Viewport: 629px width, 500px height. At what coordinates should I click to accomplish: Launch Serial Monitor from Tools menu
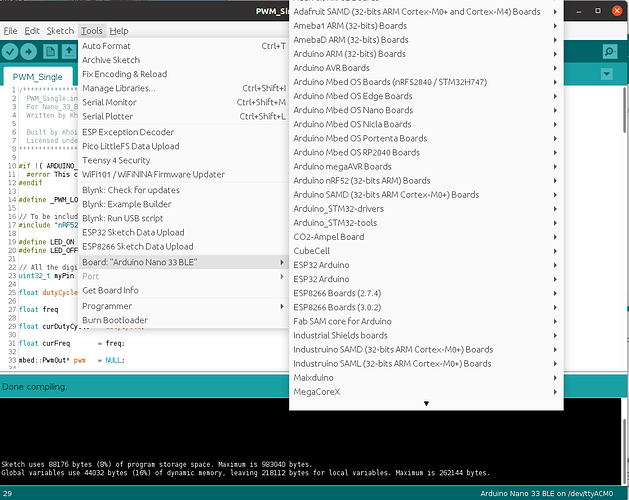(x=184, y=102)
